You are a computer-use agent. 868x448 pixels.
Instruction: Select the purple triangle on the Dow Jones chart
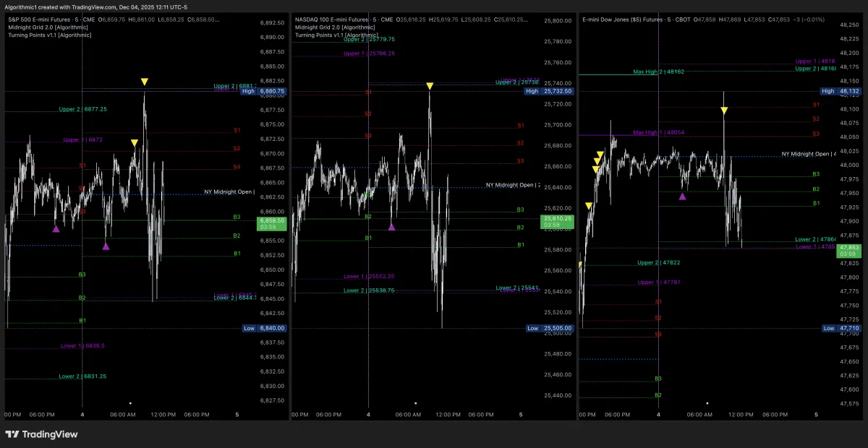(x=683, y=195)
